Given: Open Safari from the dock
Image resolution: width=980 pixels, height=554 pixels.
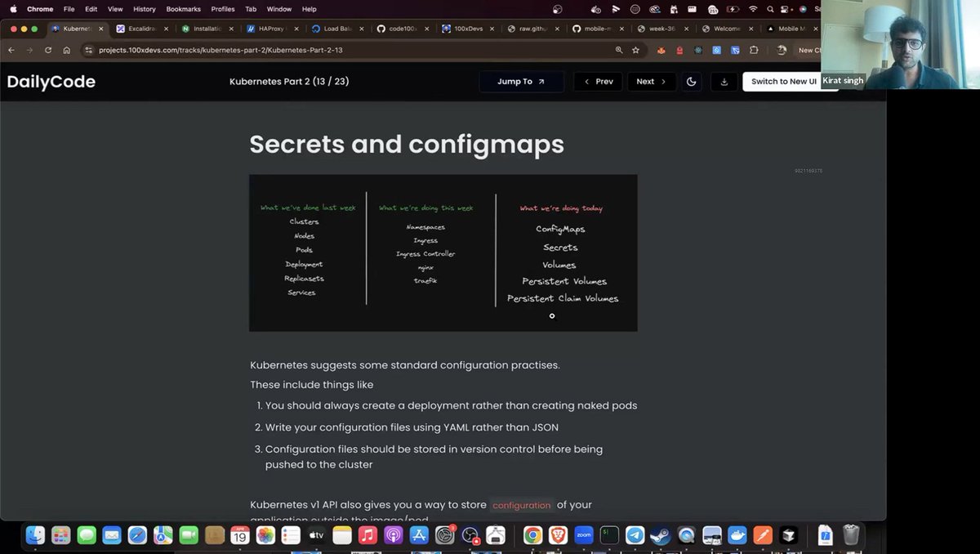Looking at the screenshot, I should click(137, 535).
